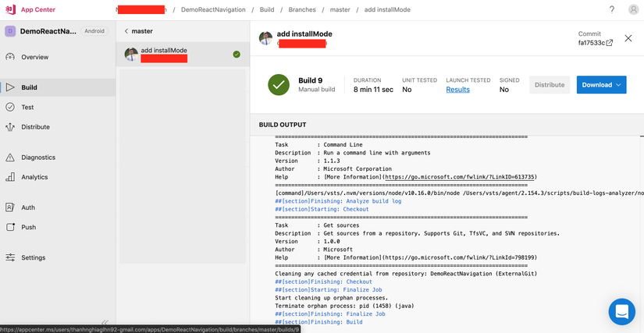Image resolution: width=644 pixels, height=333 pixels.
Task: Click the DemoReactNa... app name in sidebar
Action: pos(48,31)
